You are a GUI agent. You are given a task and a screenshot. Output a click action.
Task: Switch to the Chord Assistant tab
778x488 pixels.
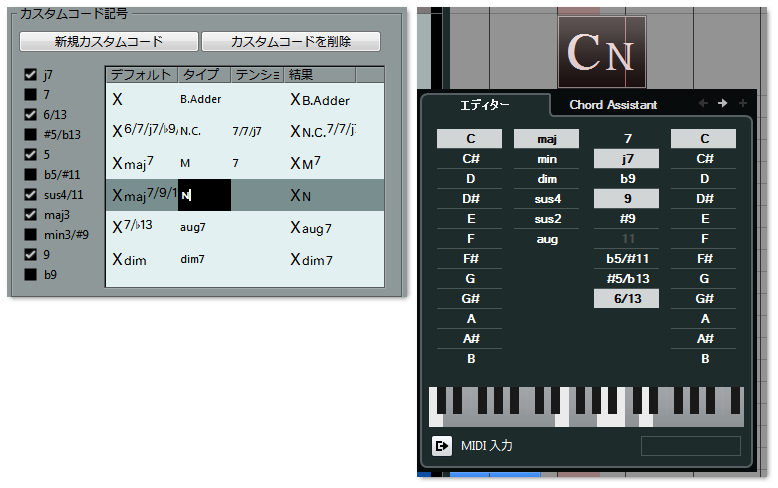click(613, 105)
